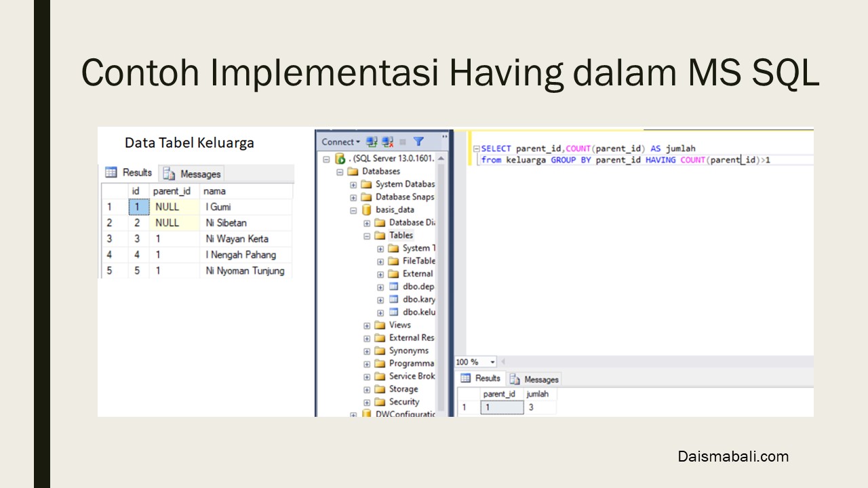Expand the Views folder node
Image resolution: width=868 pixels, height=488 pixels.
pos(367,325)
